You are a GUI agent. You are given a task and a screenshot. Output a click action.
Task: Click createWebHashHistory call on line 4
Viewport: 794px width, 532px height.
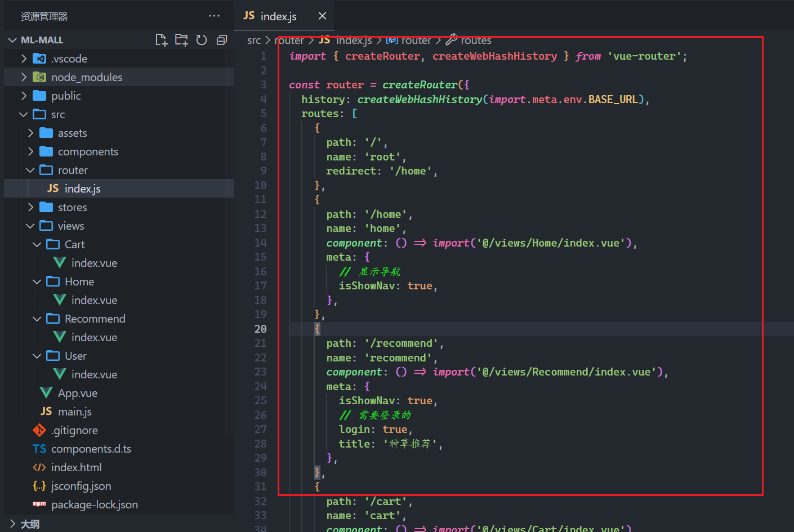[420, 99]
